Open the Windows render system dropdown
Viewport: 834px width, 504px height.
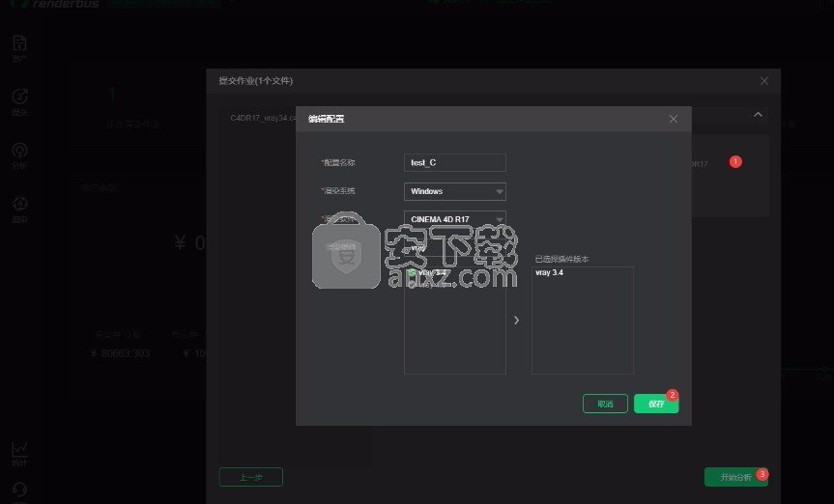[x=455, y=191]
